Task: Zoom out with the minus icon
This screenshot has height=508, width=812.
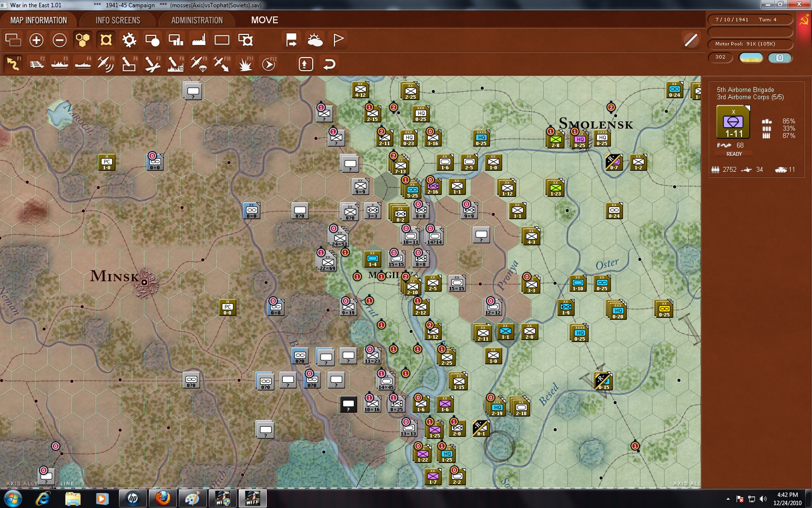Action: (59, 40)
